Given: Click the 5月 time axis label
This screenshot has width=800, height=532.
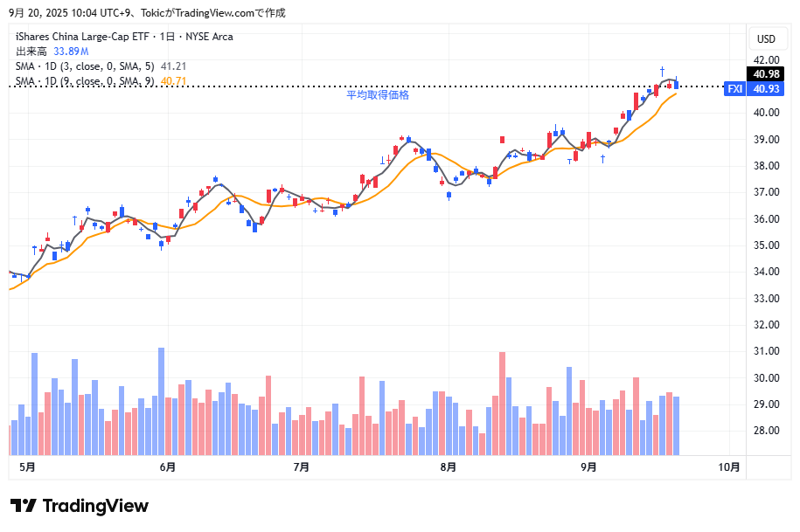Looking at the screenshot, I should pyautogui.click(x=27, y=466).
